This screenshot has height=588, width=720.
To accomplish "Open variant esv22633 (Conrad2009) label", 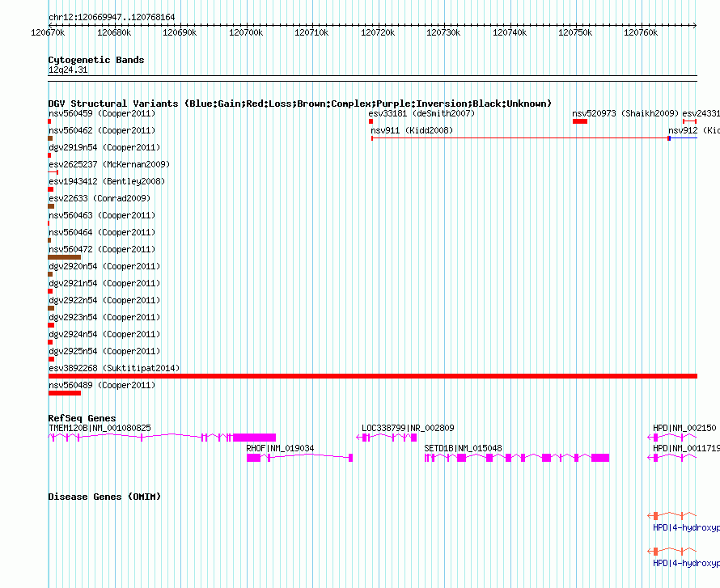I will (x=100, y=198).
